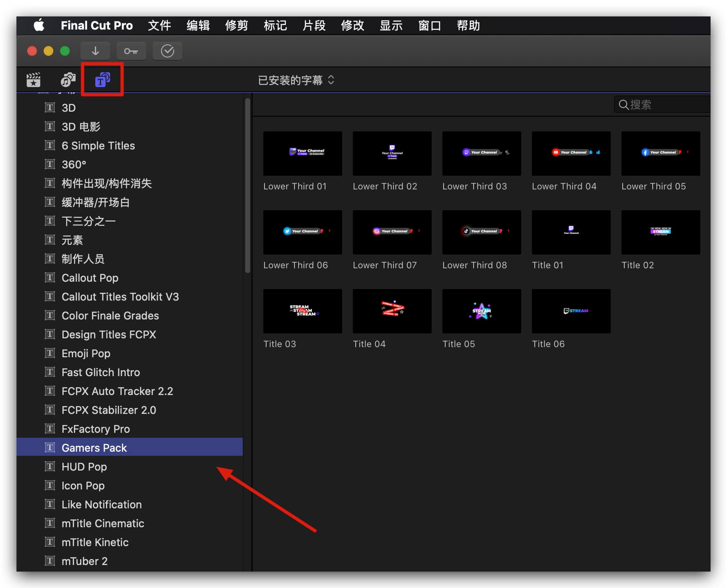Open the 修剪 menu

[237, 25]
